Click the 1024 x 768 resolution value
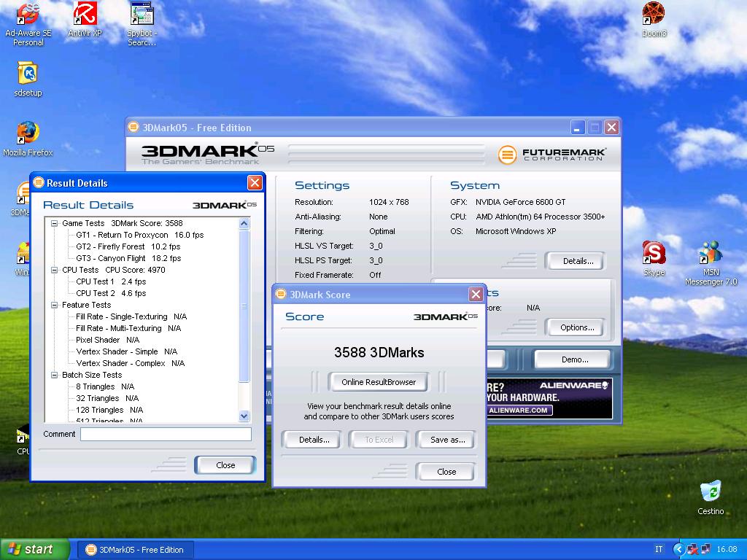747x560 pixels. click(x=389, y=202)
